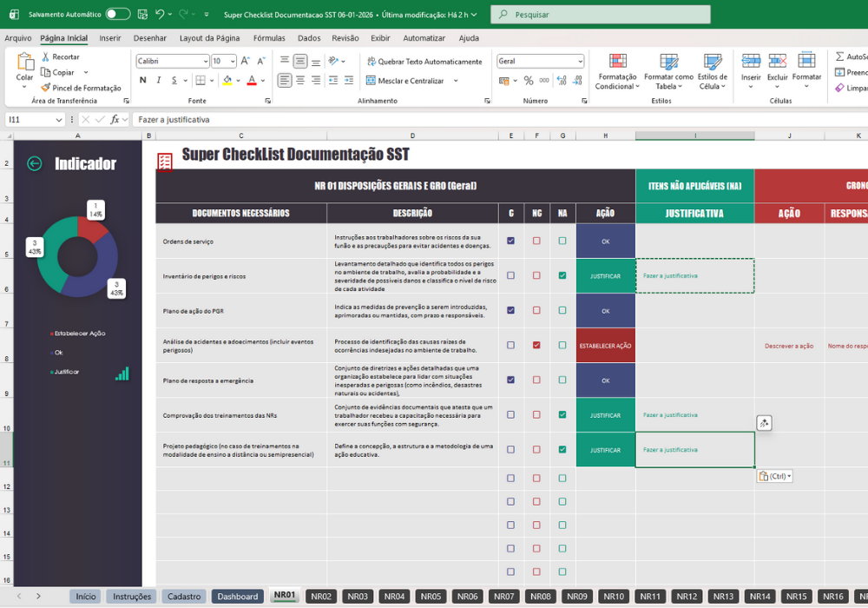Screen dimensions: 868x608
Task: Open the Fórmulas ribbon tab
Action: 269,38
